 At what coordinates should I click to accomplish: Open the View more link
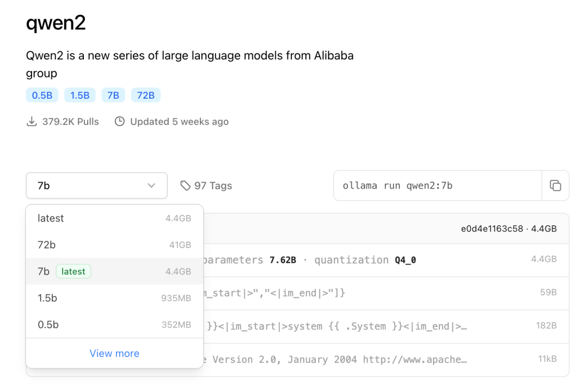click(x=114, y=354)
